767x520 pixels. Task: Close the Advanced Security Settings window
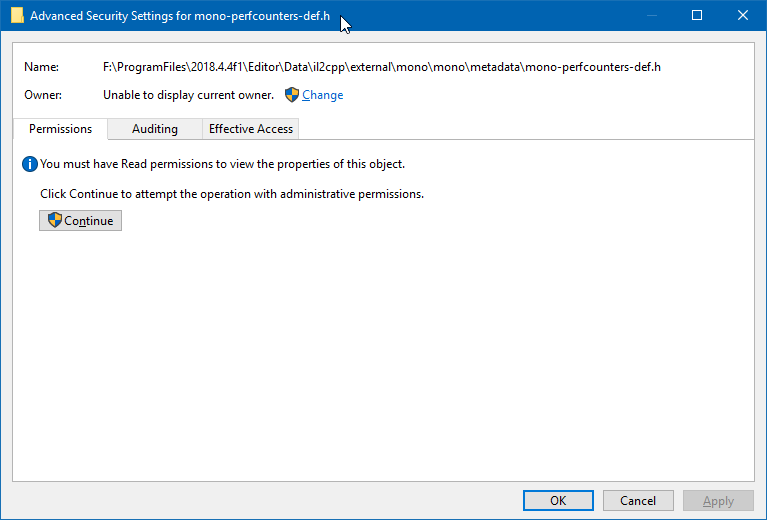[742, 15]
